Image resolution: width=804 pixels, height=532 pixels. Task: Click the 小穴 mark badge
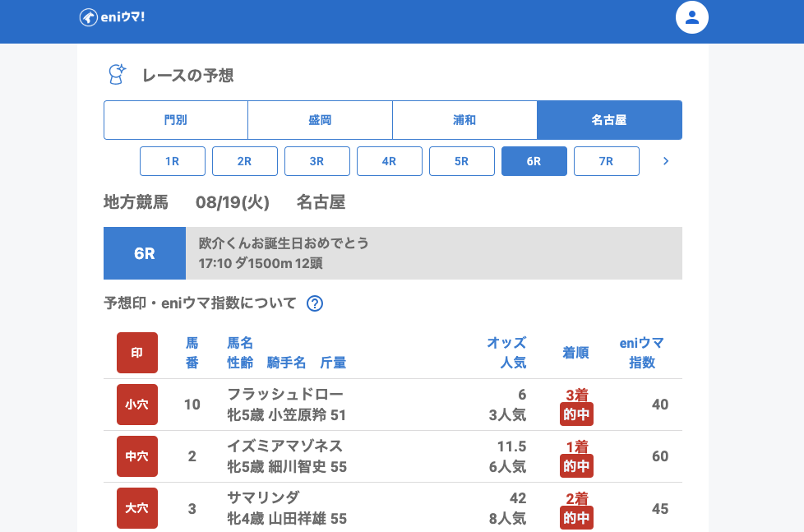[x=137, y=405]
